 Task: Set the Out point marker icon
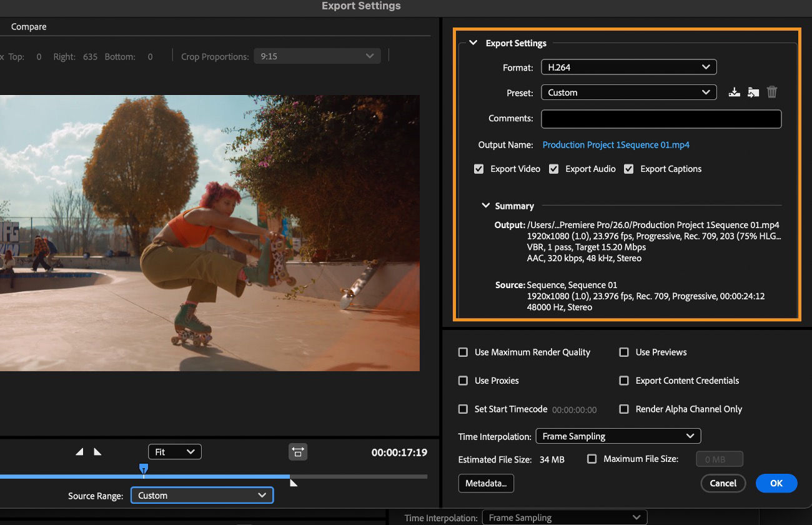point(97,451)
